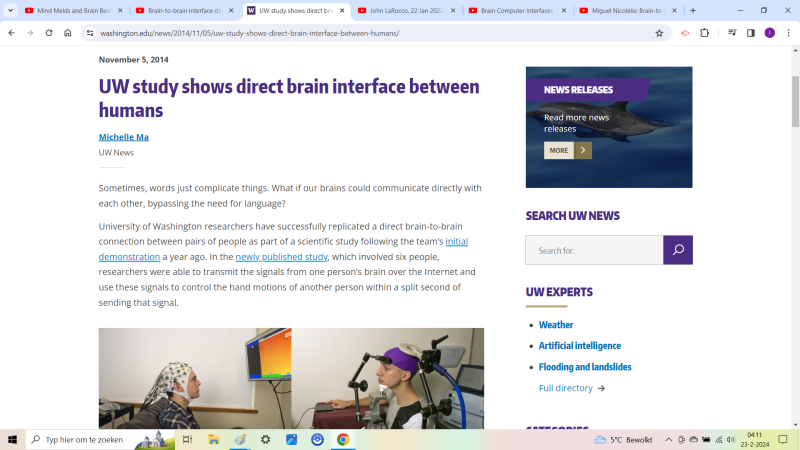Go forward to next page
This screenshot has height=450, width=800.
coord(30,33)
